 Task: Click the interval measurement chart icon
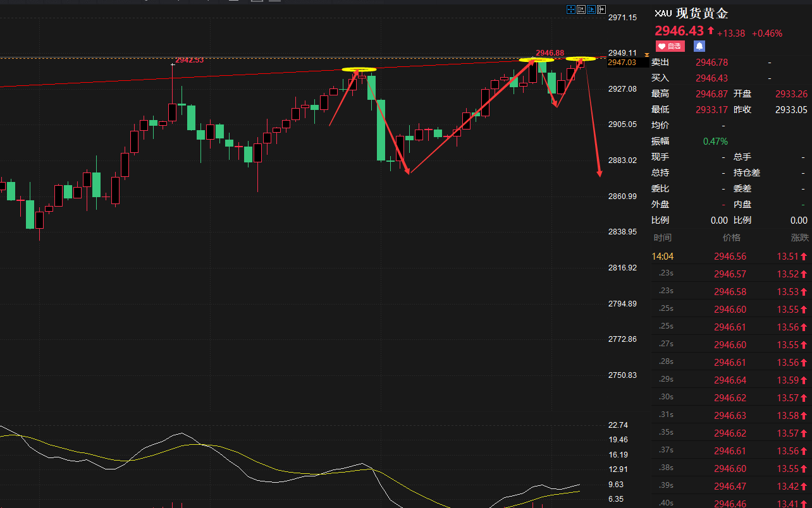[x=581, y=9]
